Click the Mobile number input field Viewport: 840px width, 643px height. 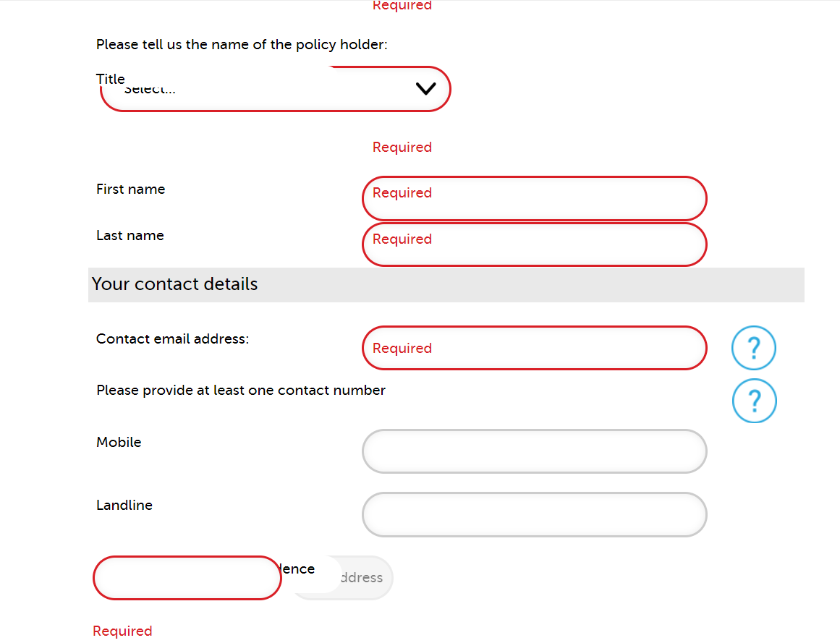coord(534,451)
